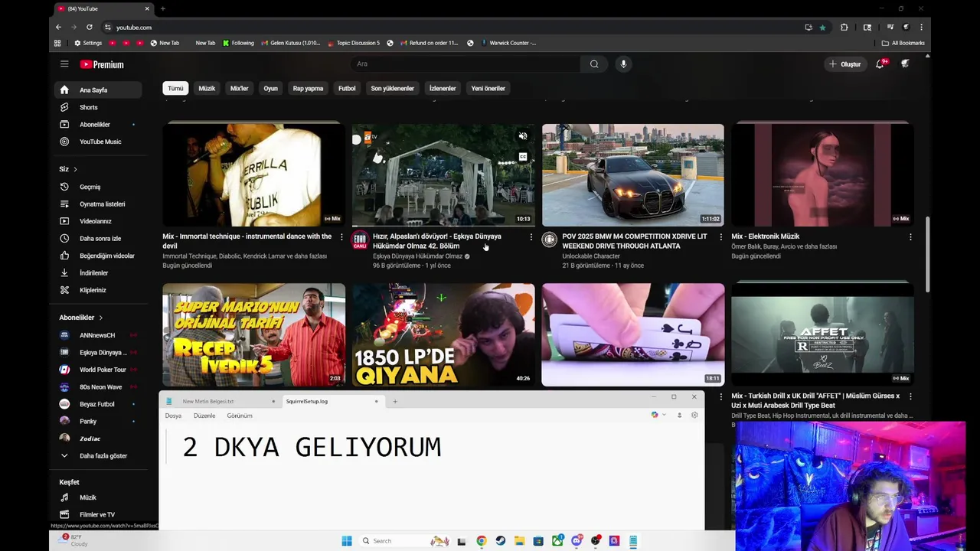Open Eşkıya Dünyaya channel avatar beside Hızır video
Screen dimensions: 980x551
359,240
